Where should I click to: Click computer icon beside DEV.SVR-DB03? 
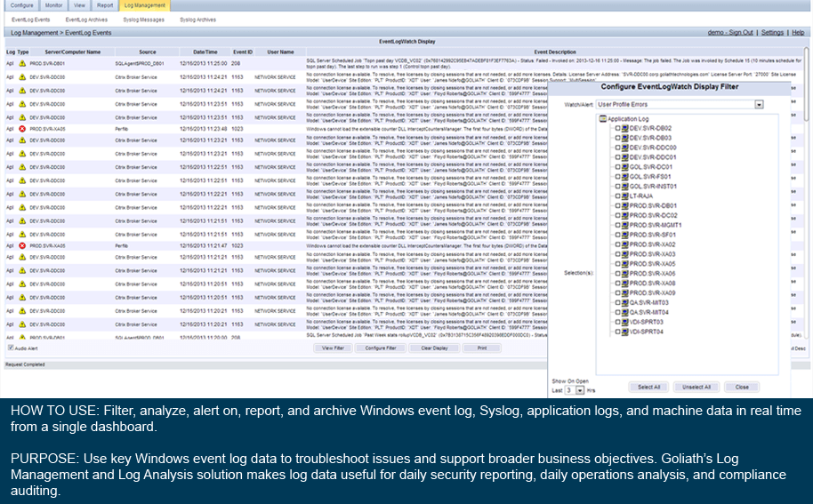[x=624, y=138]
